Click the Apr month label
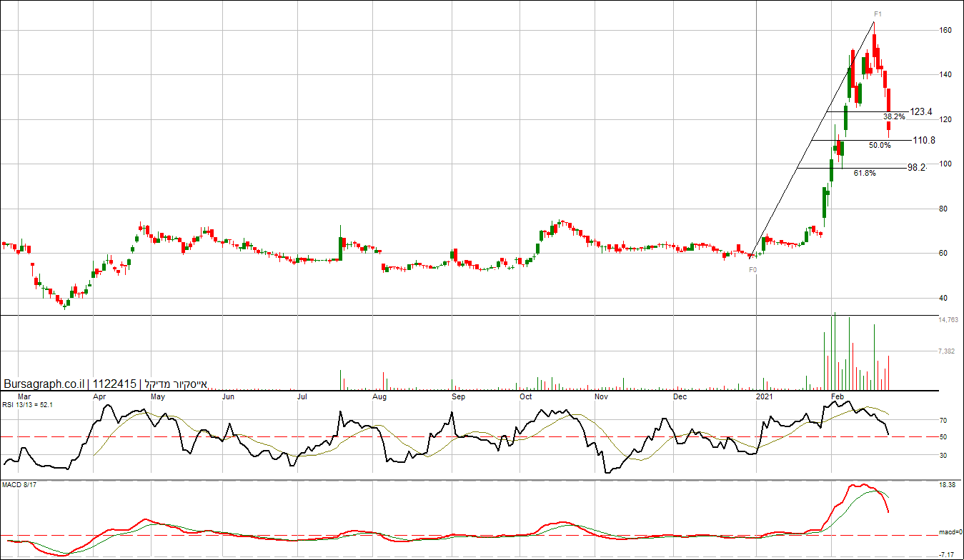 coord(100,396)
